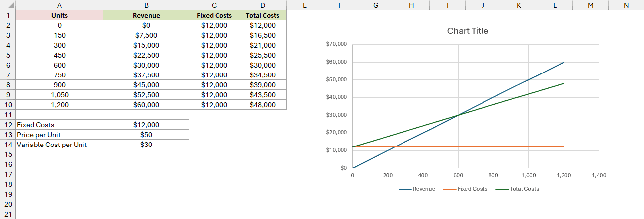The width and height of the screenshot is (644, 219).
Task: Select total costs cell showing $48,000
Action: [262, 105]
